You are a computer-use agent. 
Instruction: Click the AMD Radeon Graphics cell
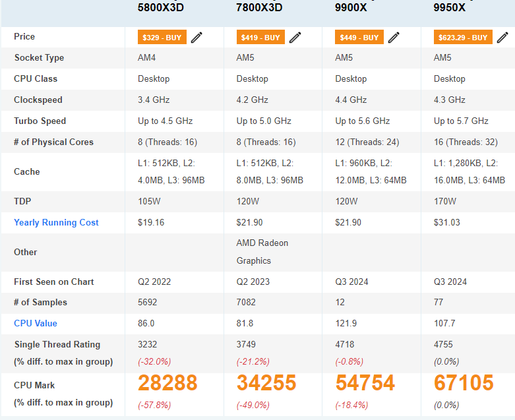click(x=262, y=252)
